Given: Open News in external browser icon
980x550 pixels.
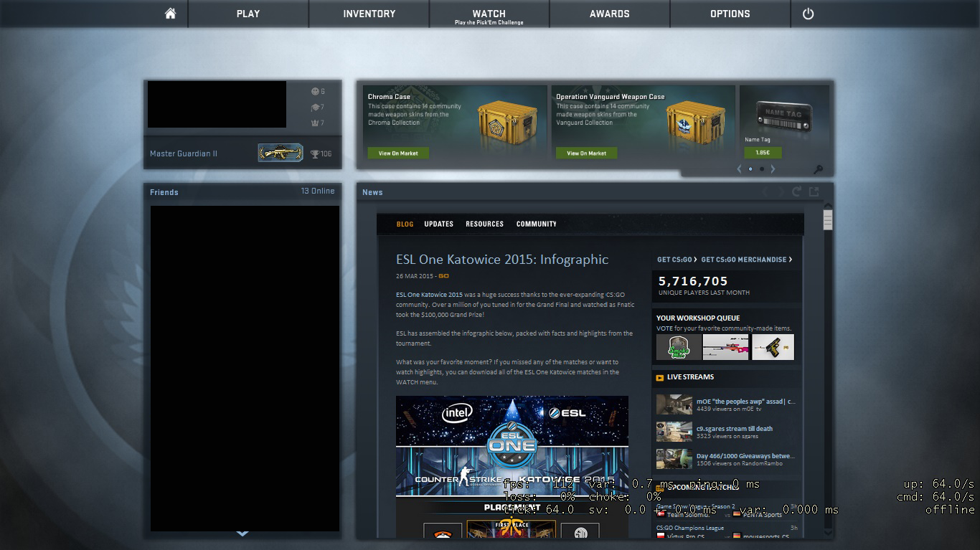Looking at the screenshot, I should [x=814, y=191].
